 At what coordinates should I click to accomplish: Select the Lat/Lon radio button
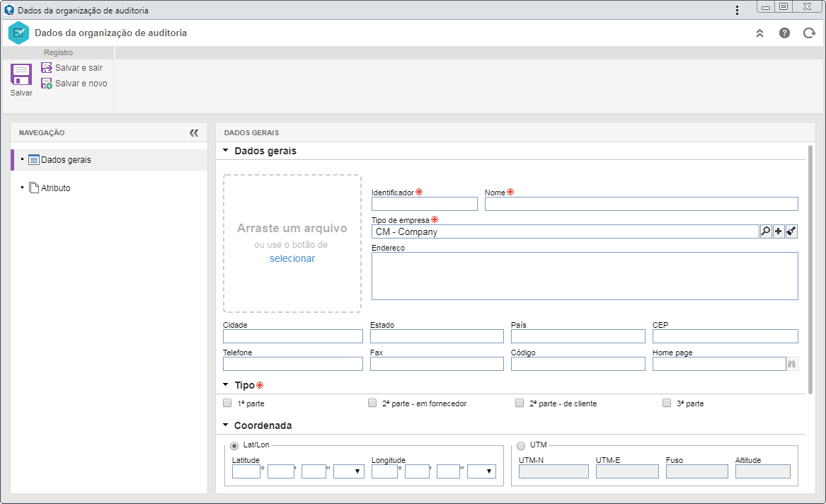234,445
